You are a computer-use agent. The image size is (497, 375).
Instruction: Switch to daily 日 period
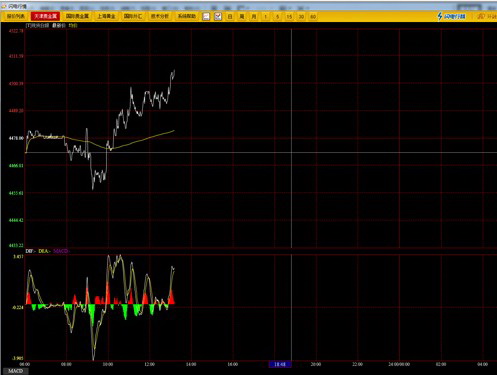(x=230, y=16)
